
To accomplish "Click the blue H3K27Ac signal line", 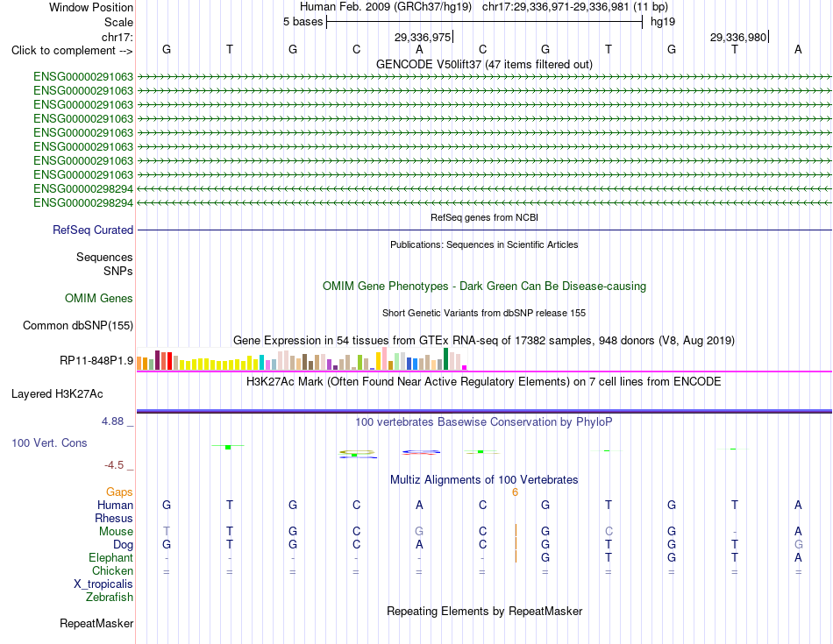I will coord(484,411).
